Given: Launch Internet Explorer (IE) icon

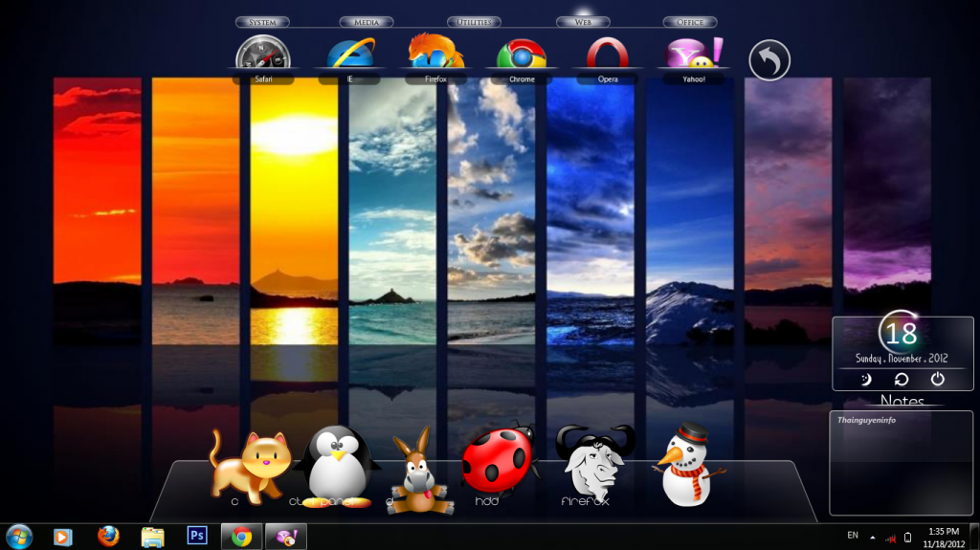Looking at the screenshot, I should tap(350, 54).
